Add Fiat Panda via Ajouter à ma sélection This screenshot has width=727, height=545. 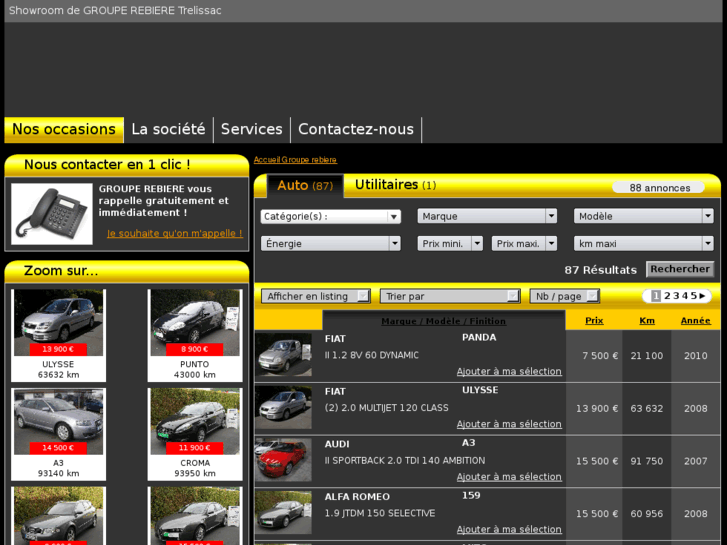click(509, 371)
